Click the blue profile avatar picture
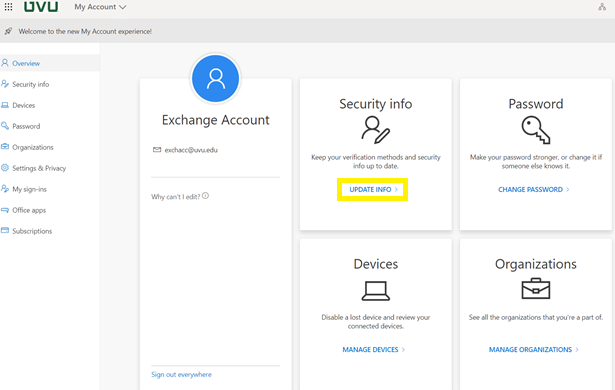The image size is (615, 390). 215,78
